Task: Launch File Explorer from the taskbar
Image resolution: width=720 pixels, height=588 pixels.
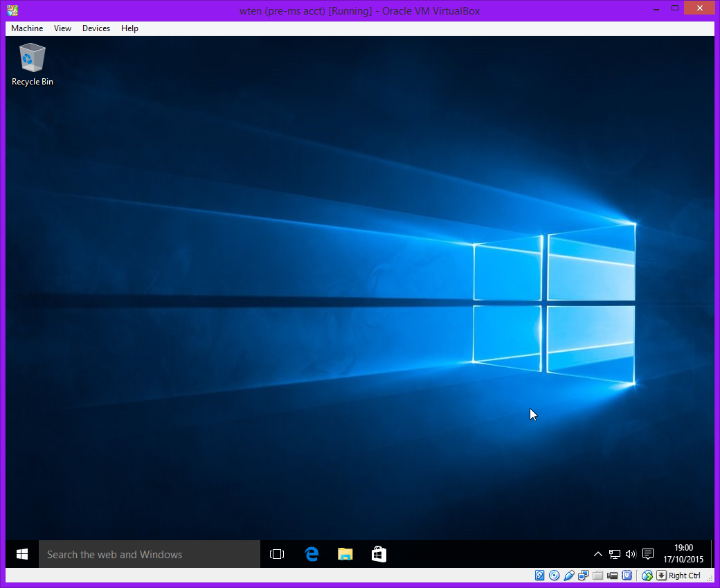Action: pos(345,554)
